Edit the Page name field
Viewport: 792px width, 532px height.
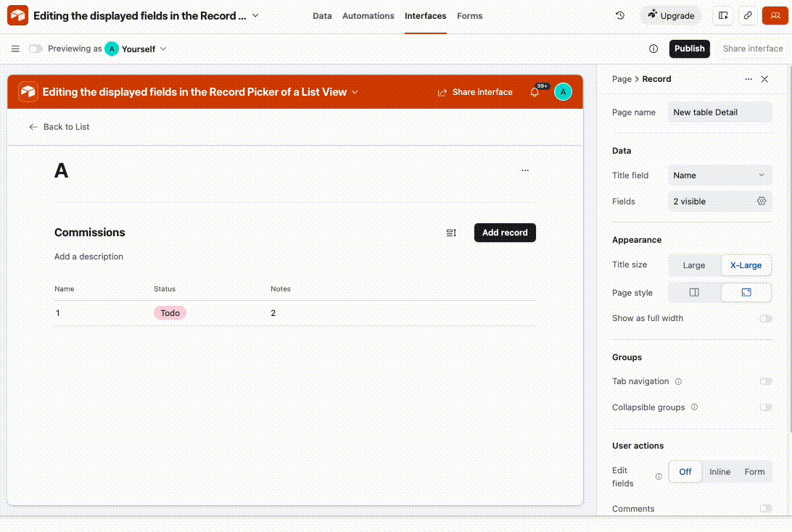pyautogui.click(x=720, y=112)
